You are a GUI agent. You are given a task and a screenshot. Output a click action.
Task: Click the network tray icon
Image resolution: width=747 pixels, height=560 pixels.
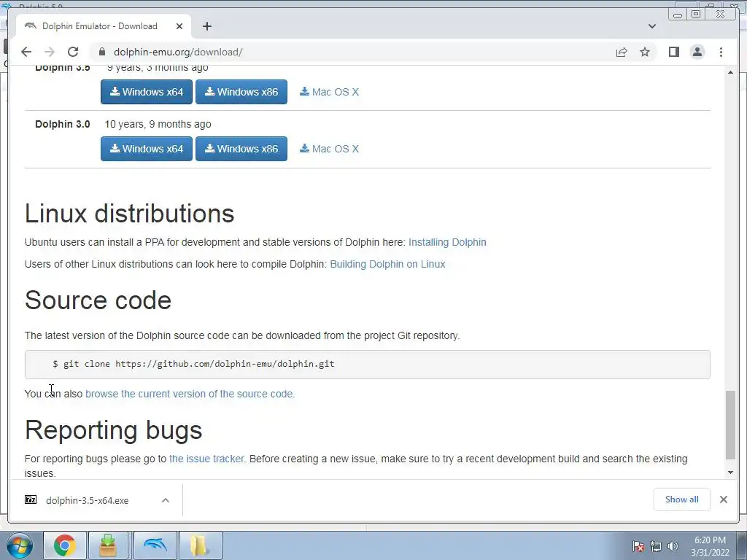tap(656, 546)
